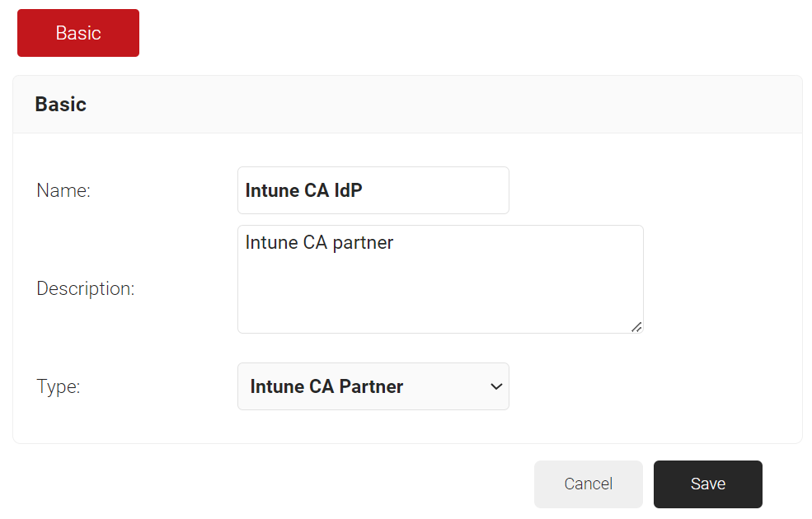Open the Intune CA Partner type dropdown

[x=373, y=386]
